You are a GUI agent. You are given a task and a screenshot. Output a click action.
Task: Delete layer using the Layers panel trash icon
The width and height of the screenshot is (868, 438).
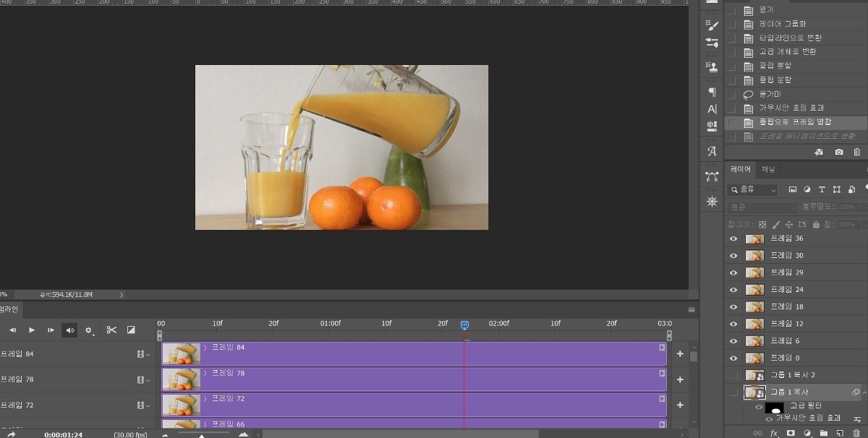856,433
